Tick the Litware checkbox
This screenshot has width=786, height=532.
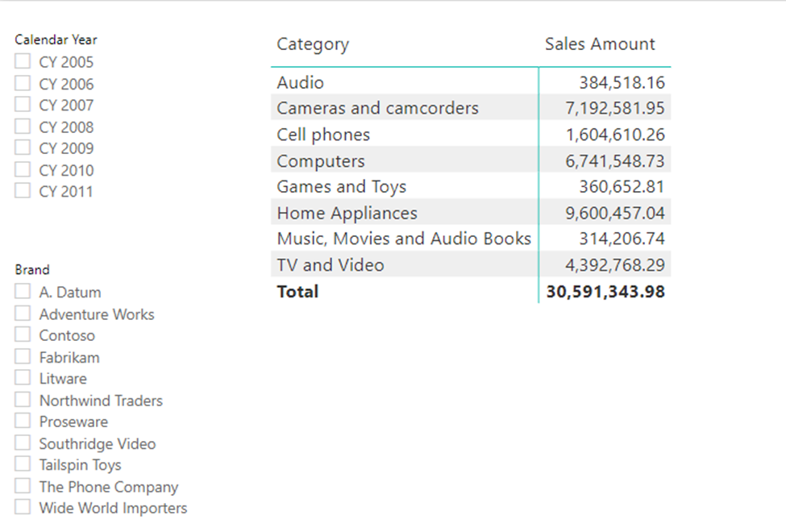click(23, 377)
